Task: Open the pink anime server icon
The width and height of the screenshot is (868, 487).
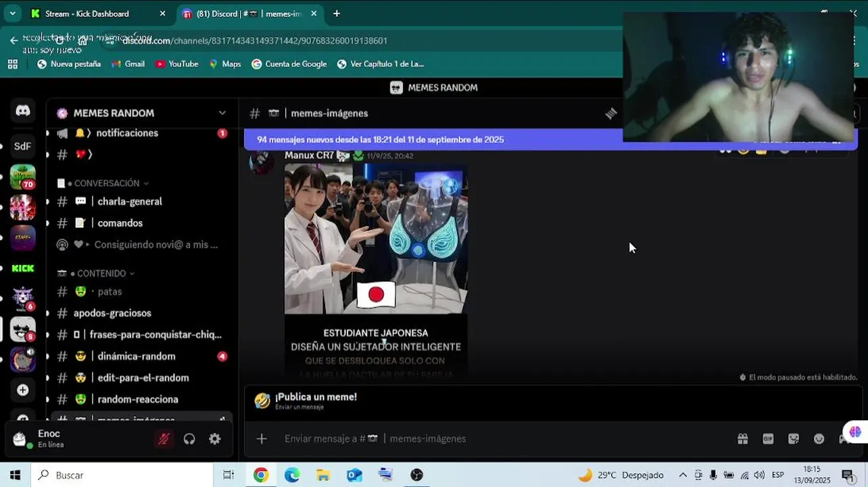Action: coord(23,208)
